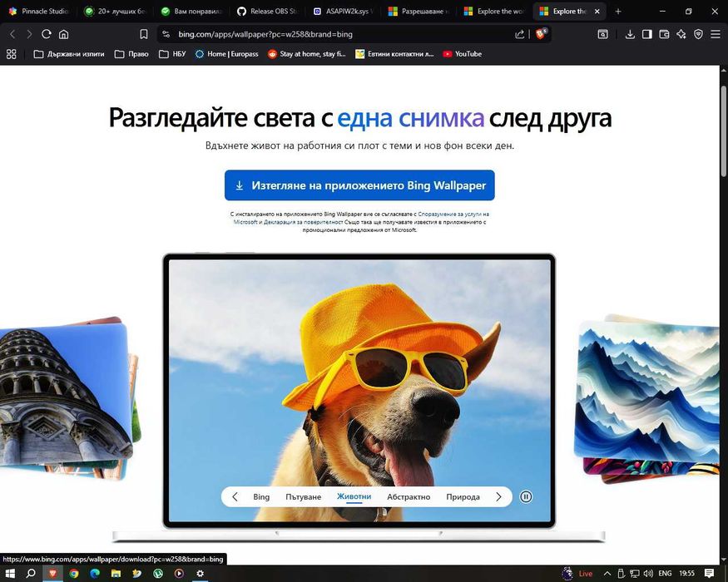728x582 pixels.
Task: Open Windows taskbar search
Action: (31, 573)
